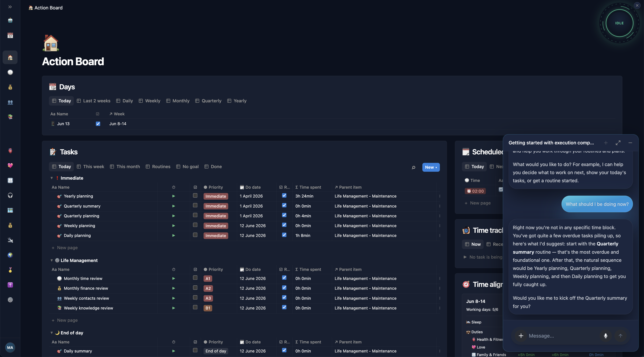Check the done box for Quarterly summary
The height and width of the screenshot is (357, 644).
(x=195, y=205)
